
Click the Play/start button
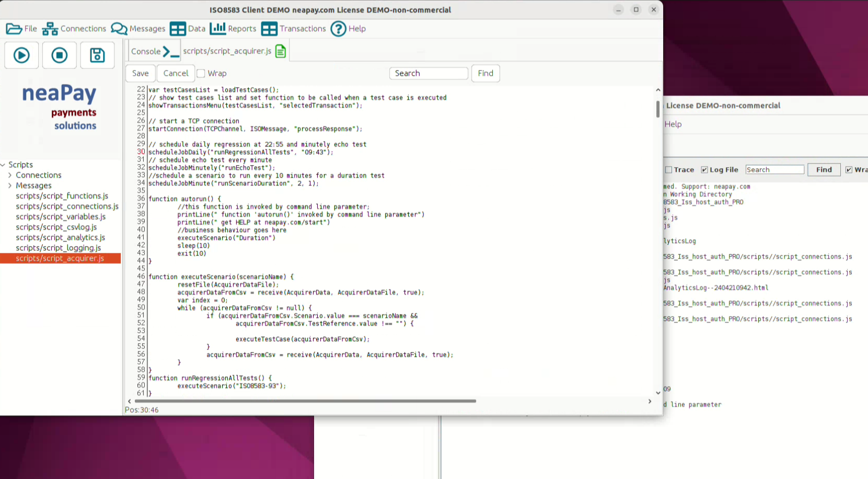coord(21,55)
